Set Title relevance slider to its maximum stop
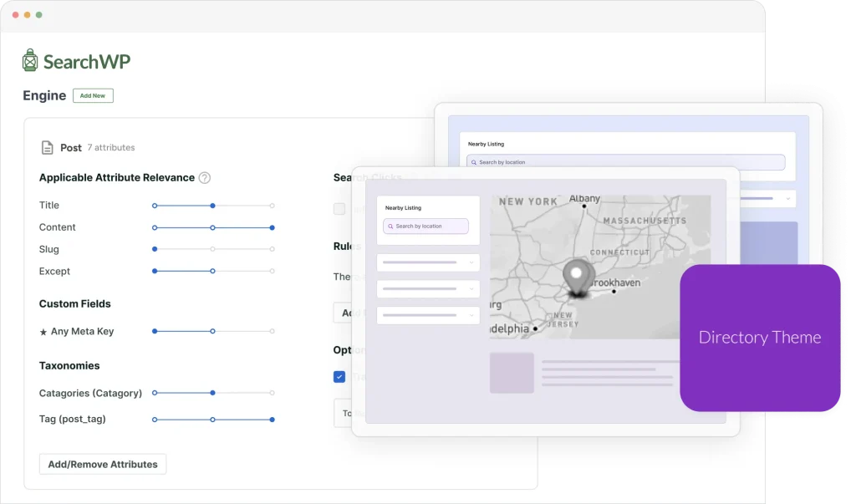The image size is (856, 504). (x=272, y=206)
